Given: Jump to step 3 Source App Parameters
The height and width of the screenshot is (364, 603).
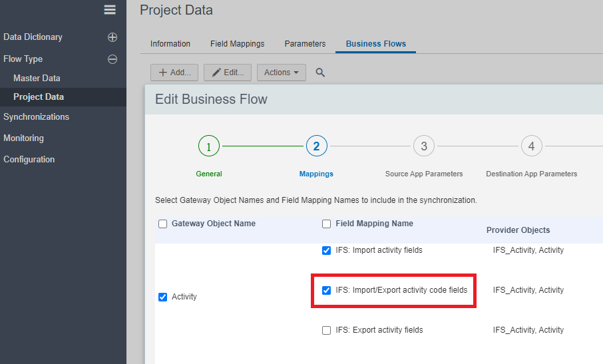Looking at the screenshot, I should pyautogui.click(x=424, y=146).
